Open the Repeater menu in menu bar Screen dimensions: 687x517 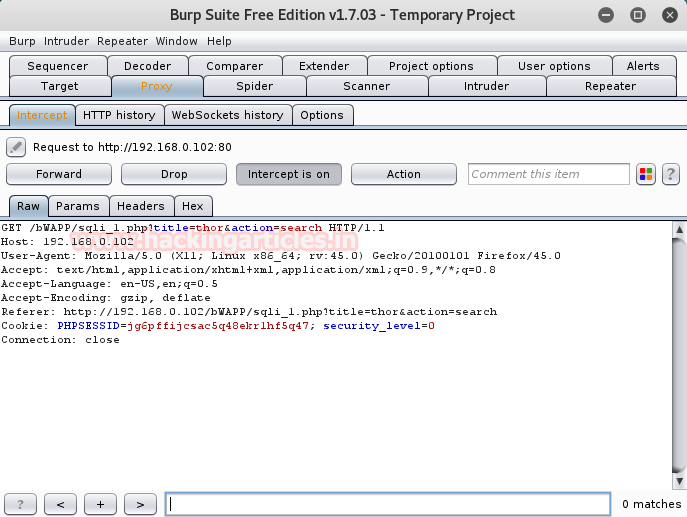coord(122,41)
